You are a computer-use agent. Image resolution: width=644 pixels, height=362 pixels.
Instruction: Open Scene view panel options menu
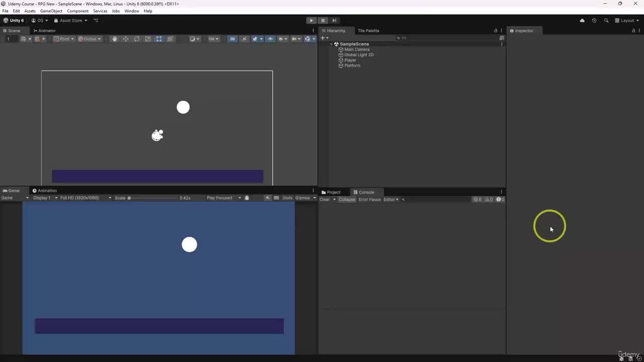[313, 31]
